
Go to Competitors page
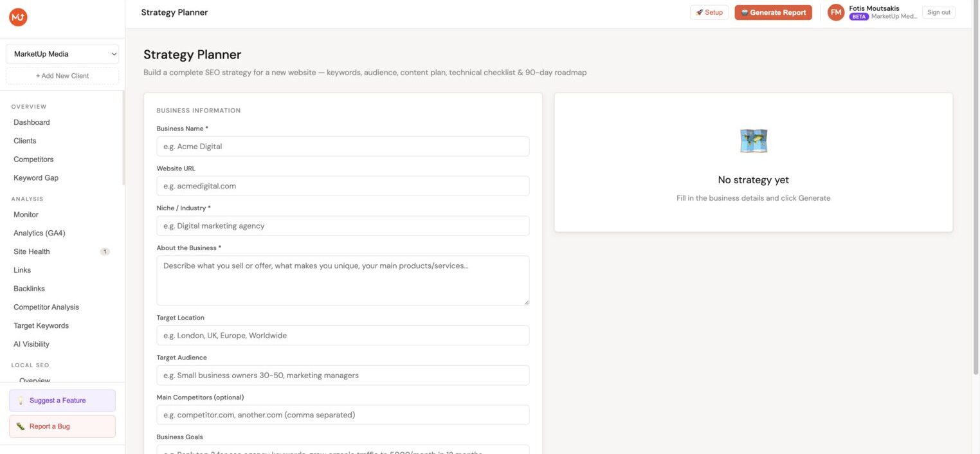[33, 159]
